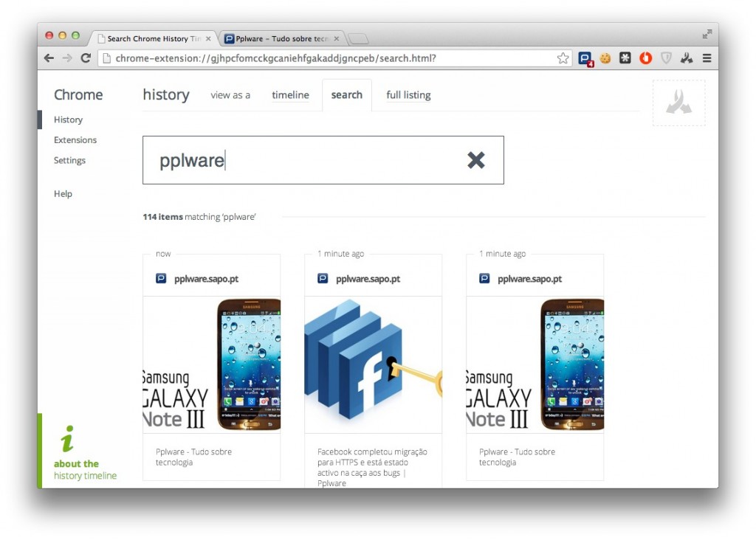Click the 'history' heading
The height and width of the screenshot is (540, 756).
point(166,94)
